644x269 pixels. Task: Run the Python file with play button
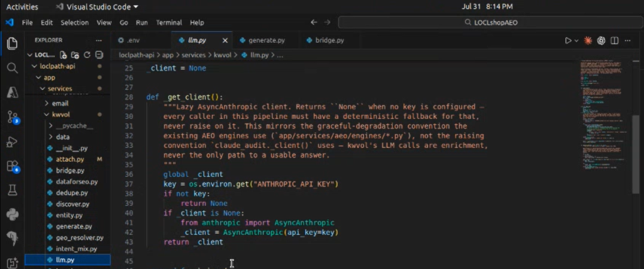[x=568, y=40]
